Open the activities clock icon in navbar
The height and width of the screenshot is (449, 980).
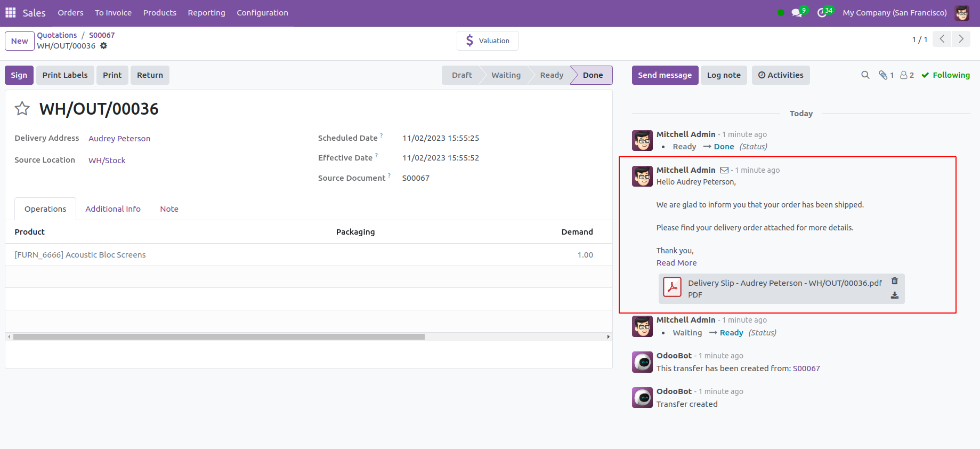822,13
